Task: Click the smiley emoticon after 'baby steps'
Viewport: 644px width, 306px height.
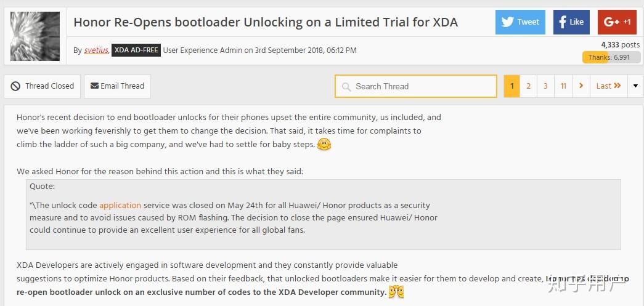Action: [x=324, y=145]
